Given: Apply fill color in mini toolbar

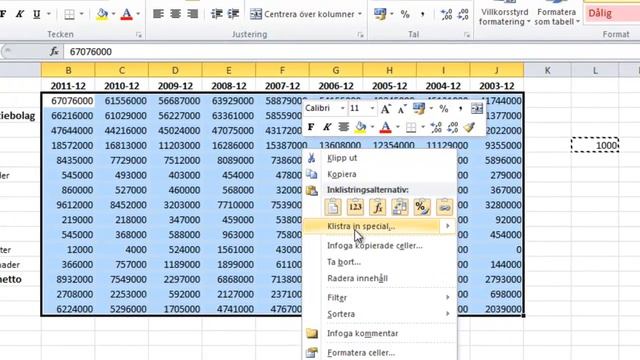Looking at the screenshot, I should point(360,127).
